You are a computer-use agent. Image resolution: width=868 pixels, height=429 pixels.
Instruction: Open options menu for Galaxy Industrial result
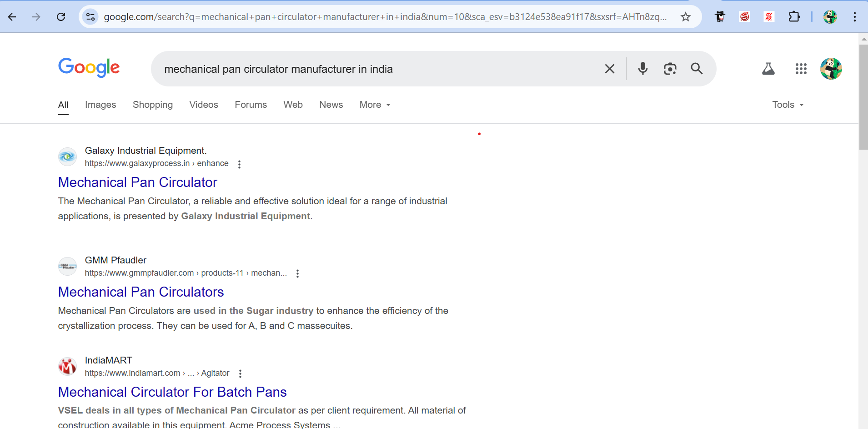point(239,164)
